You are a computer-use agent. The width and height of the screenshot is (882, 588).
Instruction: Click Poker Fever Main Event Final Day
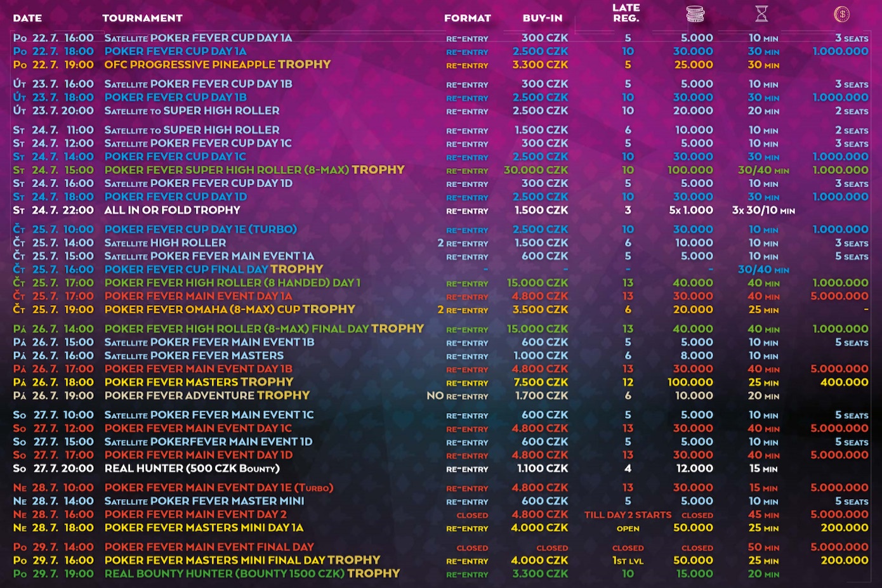[209, 547]
